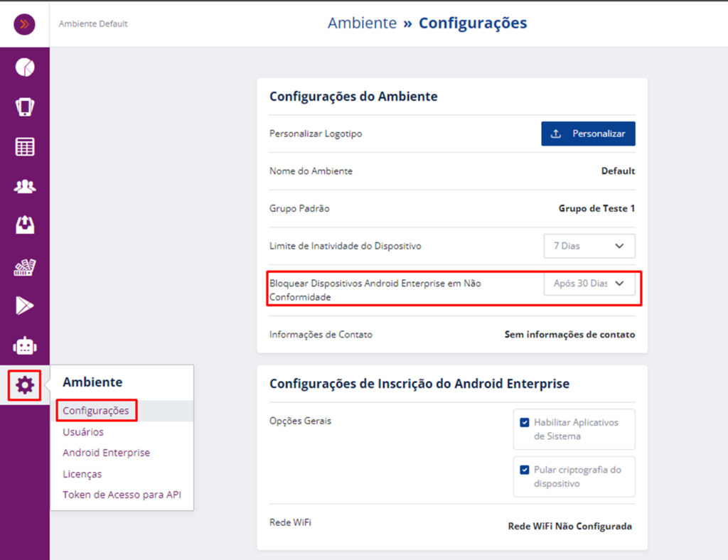
Task: Open the 7 Dias inactivity limit dropdown
Action: 589,246
